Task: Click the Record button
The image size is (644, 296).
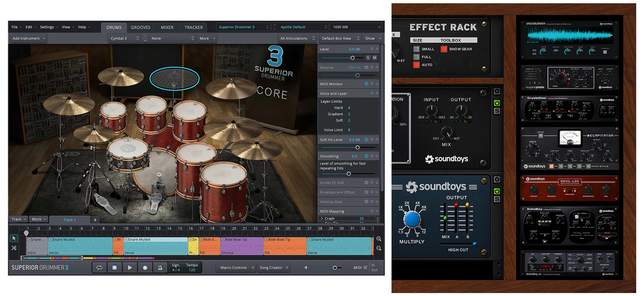Action: [145, 267]
